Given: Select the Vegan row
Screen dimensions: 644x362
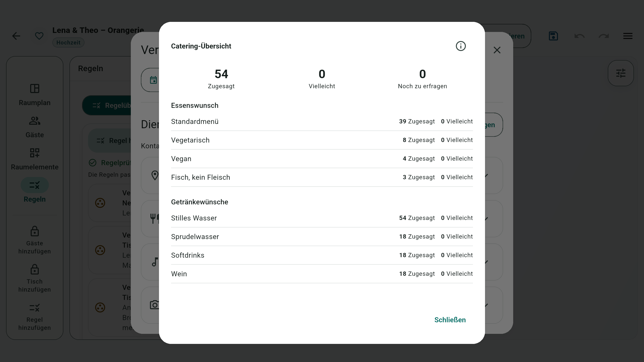Looking at the screenshot, I should point(322,159).
